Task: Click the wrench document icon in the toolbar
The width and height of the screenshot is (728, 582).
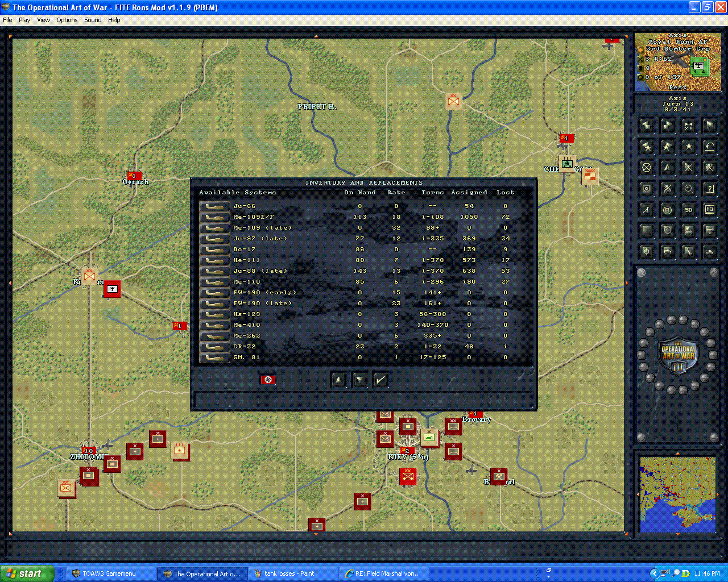Action: [x=688, y=252]
